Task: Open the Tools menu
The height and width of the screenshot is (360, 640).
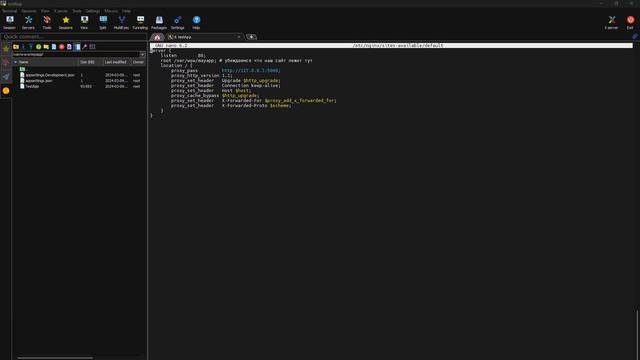Action: click(x=77, y=11)
